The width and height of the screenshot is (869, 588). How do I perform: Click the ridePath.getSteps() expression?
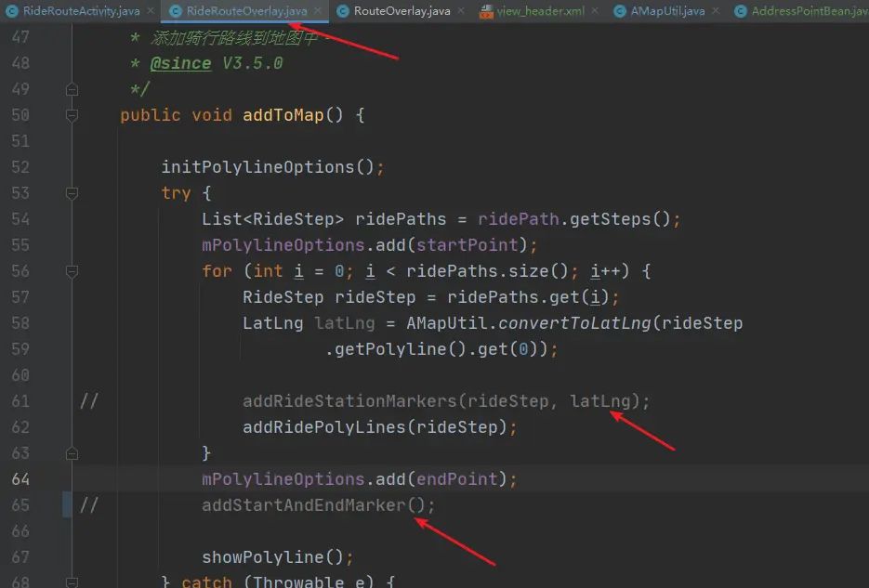574,219
